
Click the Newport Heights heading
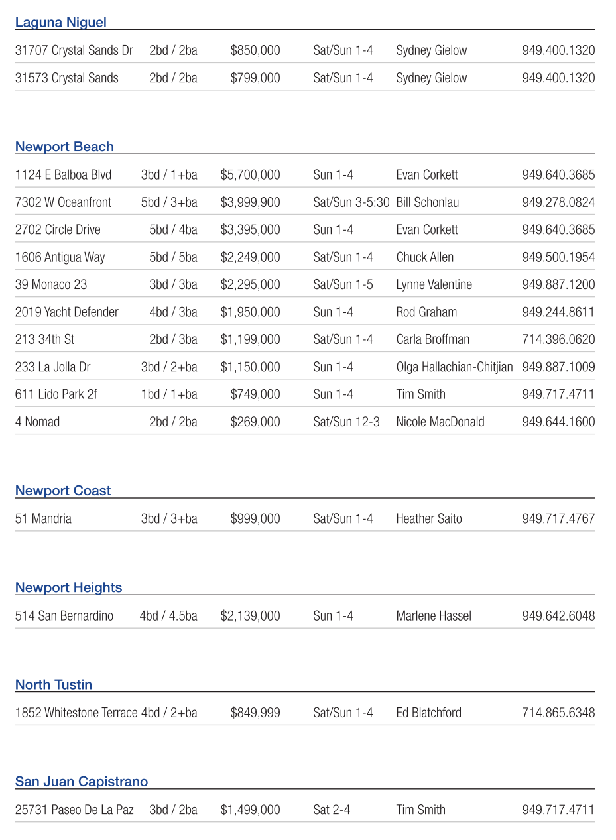(x=68, y=587)
